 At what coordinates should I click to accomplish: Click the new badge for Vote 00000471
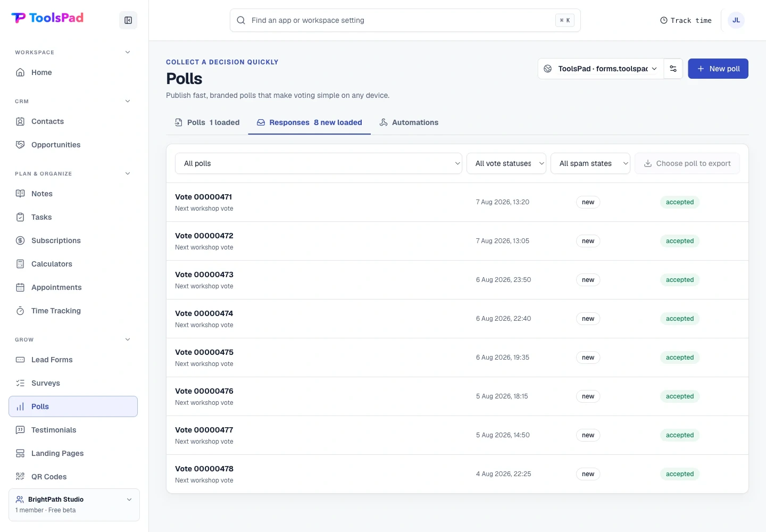point(588,202)
